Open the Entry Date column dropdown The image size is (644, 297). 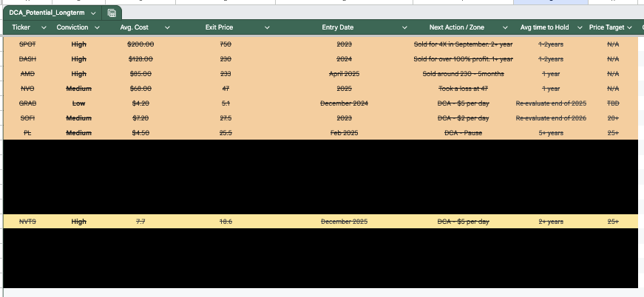(404, 27)
